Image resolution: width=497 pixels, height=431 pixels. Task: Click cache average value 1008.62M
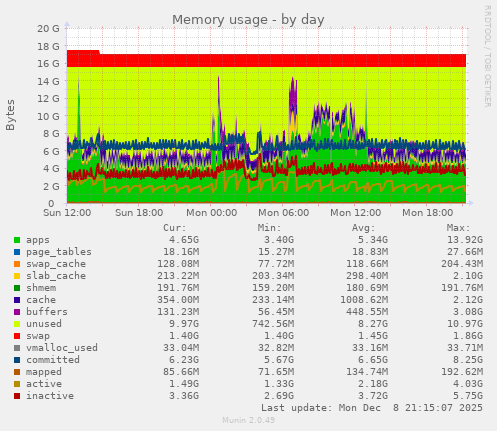(x=364, y=300)
